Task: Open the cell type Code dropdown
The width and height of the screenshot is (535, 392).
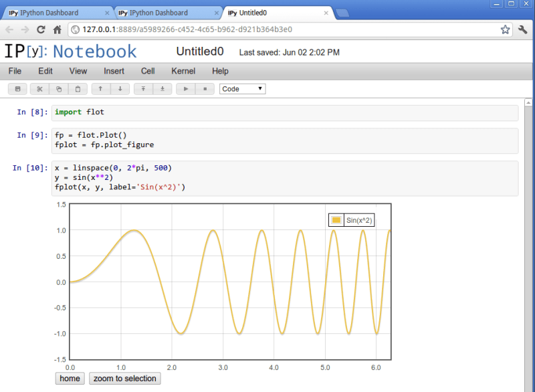Action: [242, 89]
